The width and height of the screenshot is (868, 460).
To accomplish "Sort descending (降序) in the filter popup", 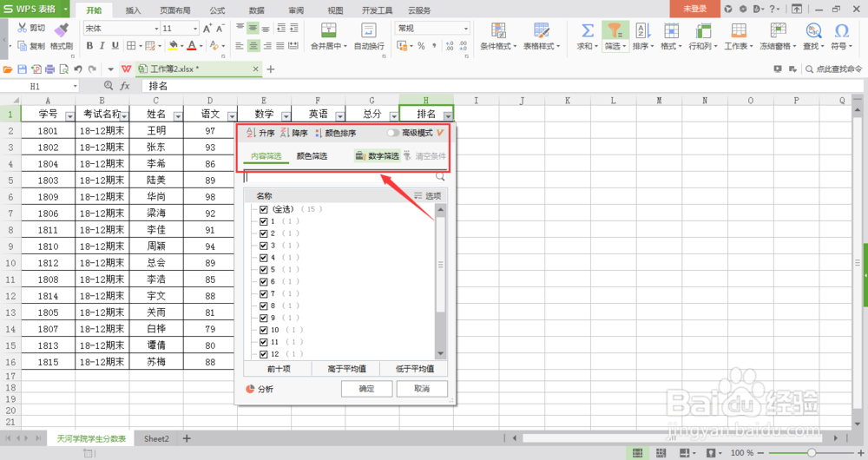I will (x=294, y=133).
